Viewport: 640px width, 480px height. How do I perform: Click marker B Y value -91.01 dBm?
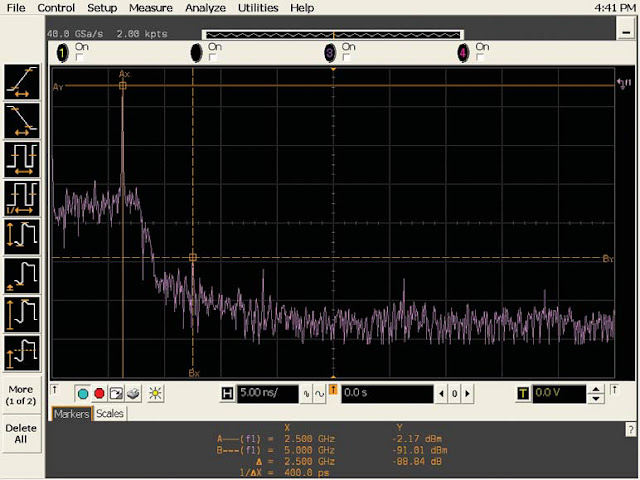click(x=420, y=450)
